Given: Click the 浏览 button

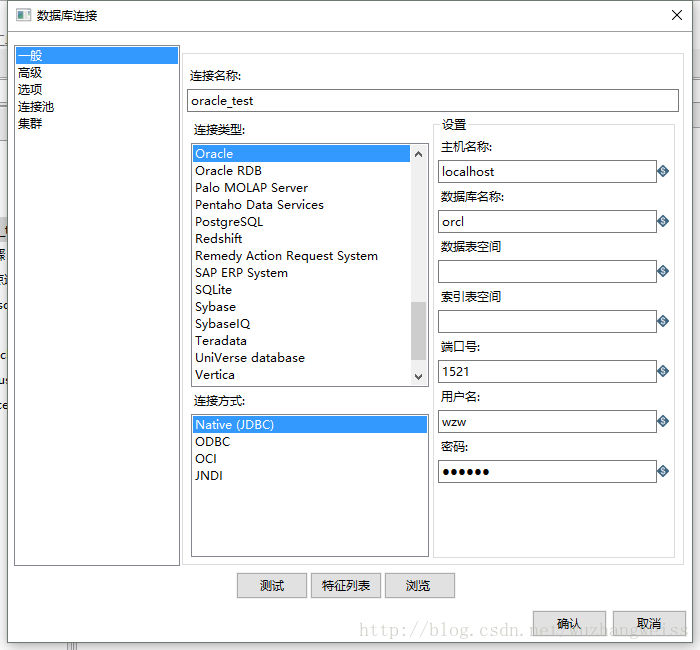Looking at the screenshot, I should tap(420, 585).
